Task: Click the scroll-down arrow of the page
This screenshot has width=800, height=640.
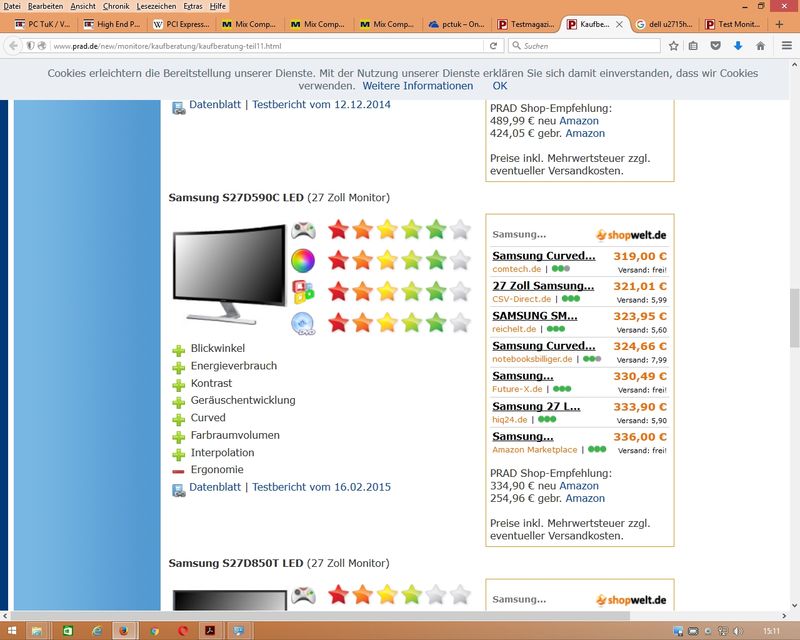Action: (x=794, y=606)
